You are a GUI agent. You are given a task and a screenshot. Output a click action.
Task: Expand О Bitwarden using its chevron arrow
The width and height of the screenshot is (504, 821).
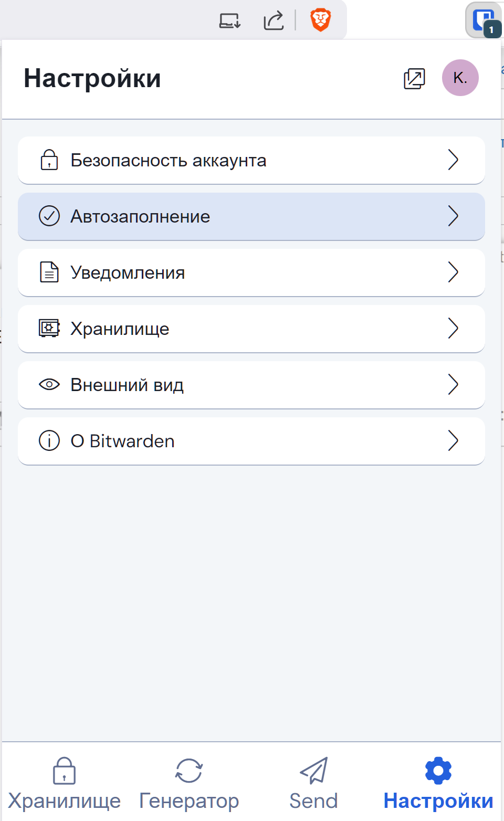click(x=453, y=441)
